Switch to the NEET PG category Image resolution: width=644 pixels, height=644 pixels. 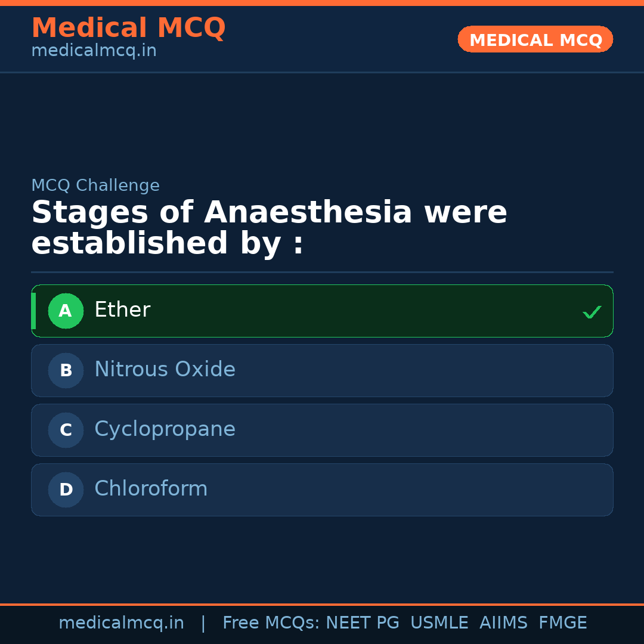(362, 623)
